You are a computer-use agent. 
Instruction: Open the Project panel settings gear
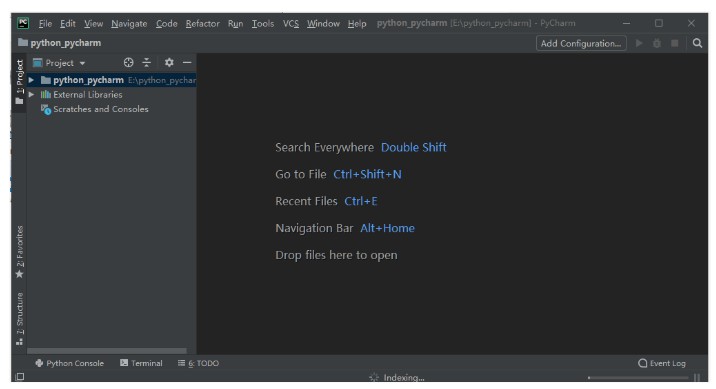tap(169, 63)
